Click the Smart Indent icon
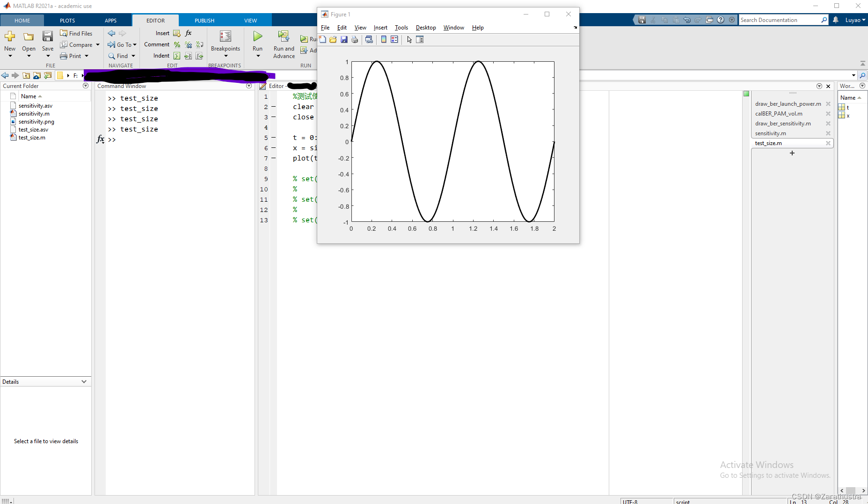Screen dimensions: 868x504 tap(177, 56)
